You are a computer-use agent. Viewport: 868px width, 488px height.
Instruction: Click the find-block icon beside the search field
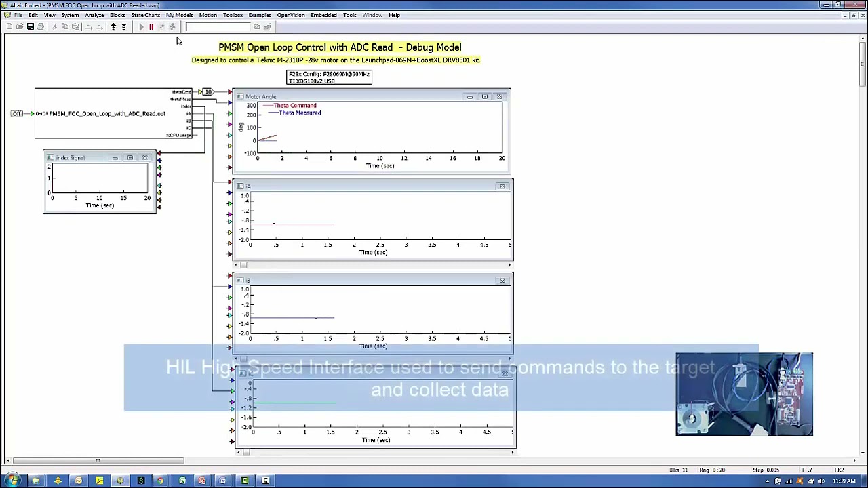(x=257, y=26)
